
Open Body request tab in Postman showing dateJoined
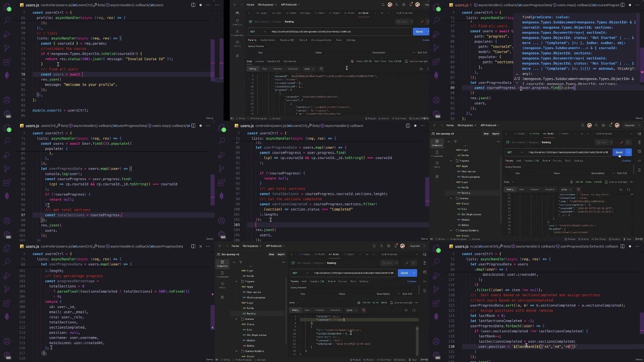tap(331, 281)
